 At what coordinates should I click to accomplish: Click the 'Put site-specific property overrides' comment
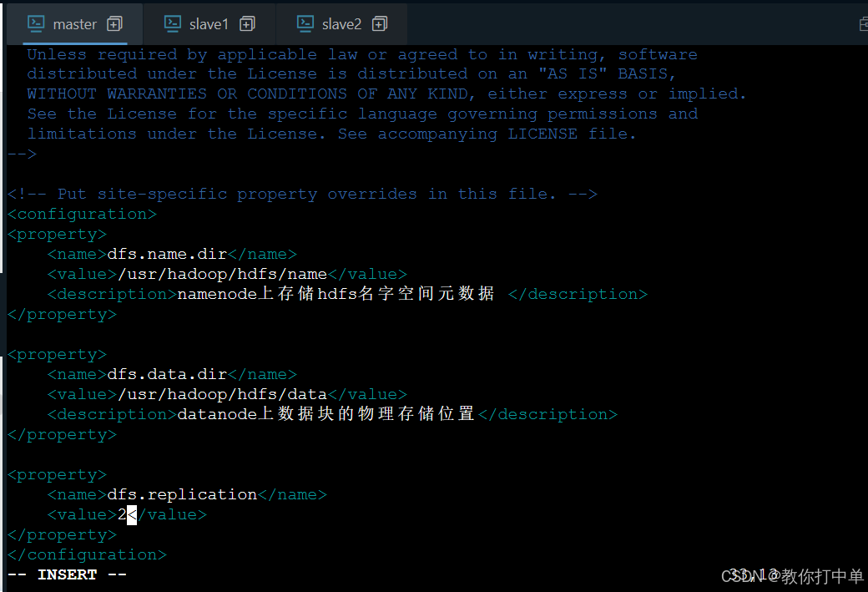tap(303, 195)
